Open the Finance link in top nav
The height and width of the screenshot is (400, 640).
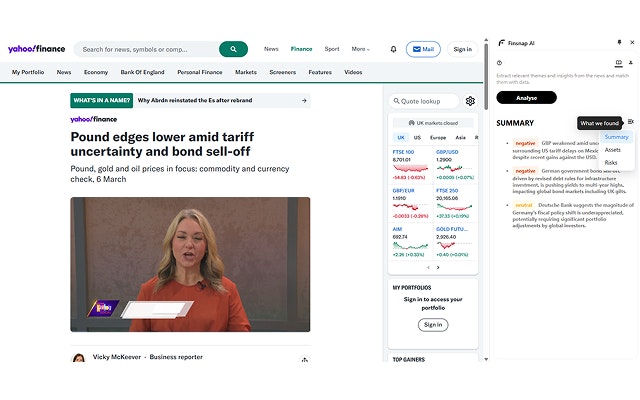pos(301,49)
